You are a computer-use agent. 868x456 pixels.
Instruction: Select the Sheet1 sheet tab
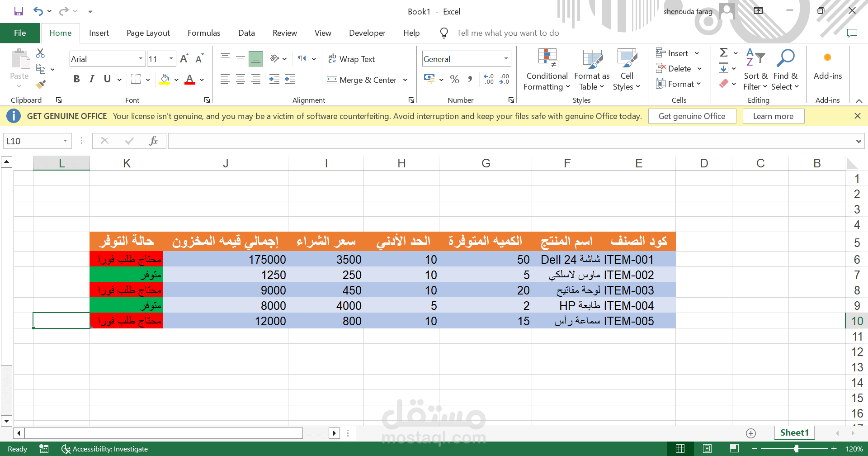pos(794,433)
